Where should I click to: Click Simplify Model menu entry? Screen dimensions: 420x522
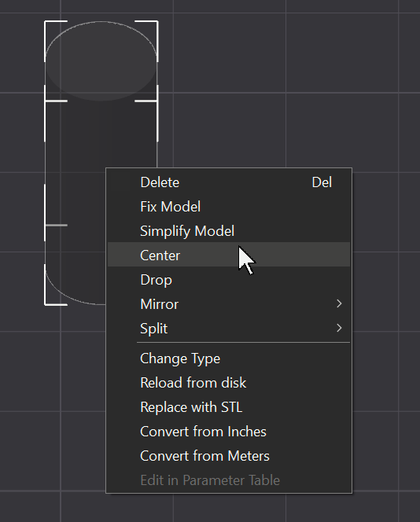[x=229, y=231]
